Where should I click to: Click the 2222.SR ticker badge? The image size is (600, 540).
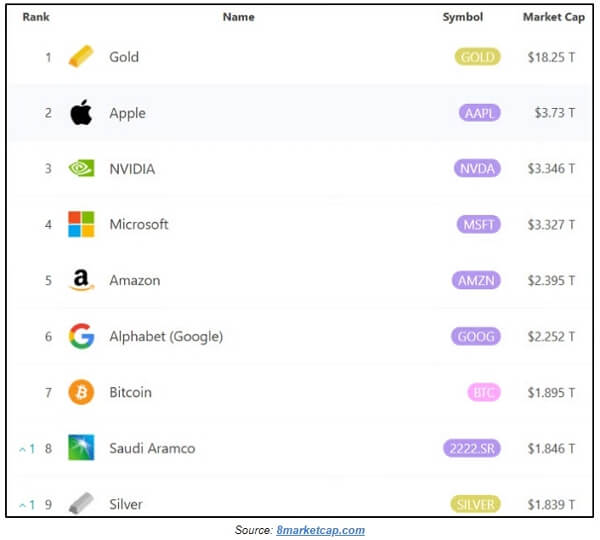pos(471,448)
